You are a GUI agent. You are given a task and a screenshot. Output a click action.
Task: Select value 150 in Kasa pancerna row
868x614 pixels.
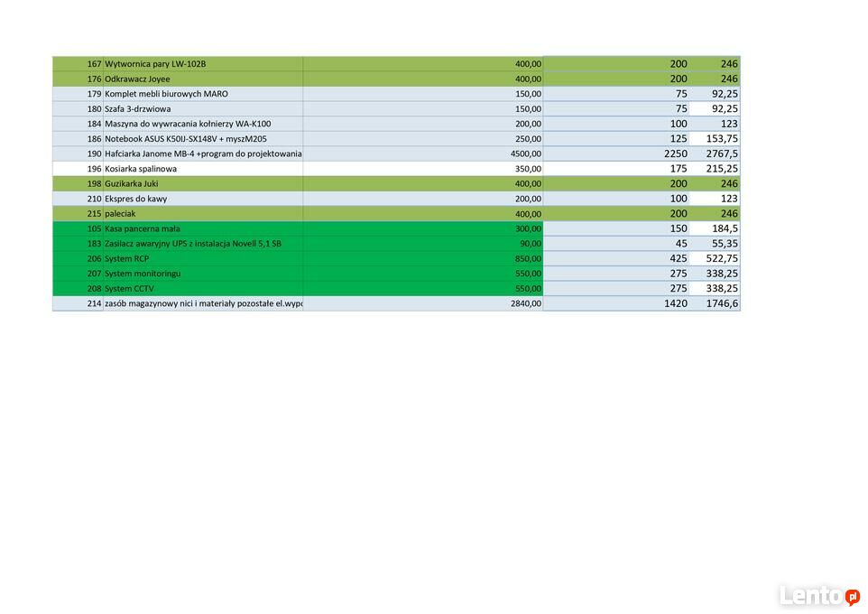coord(616,228)
